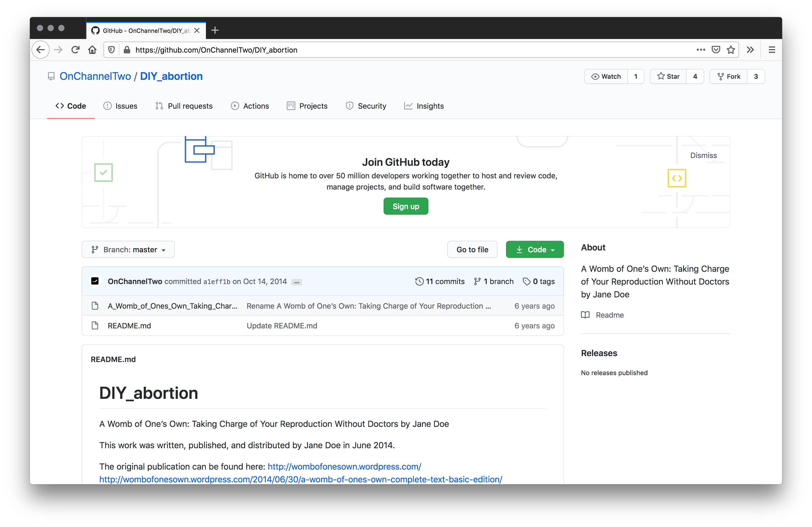The image size is (812, 527).
Task: Open the browser home page
Action: [93, 50]
